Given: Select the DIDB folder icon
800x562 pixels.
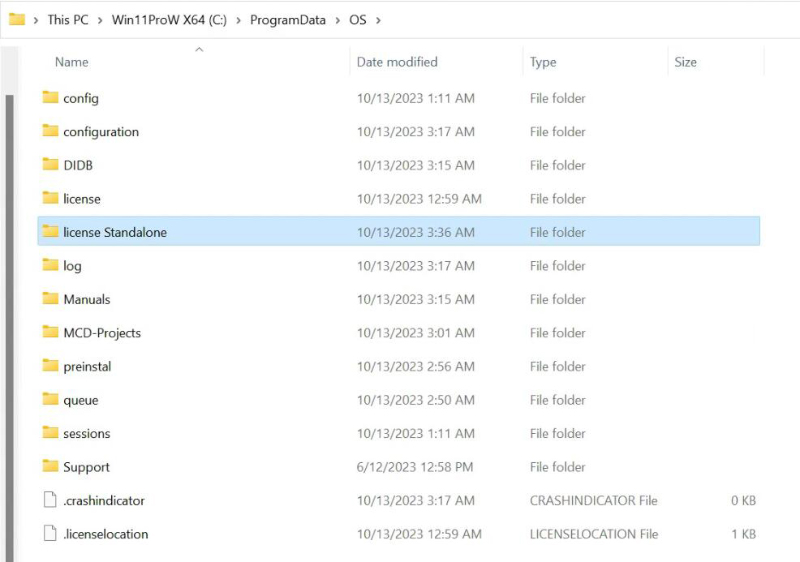Looking at the screenshot, I should [x=50, y=164].
